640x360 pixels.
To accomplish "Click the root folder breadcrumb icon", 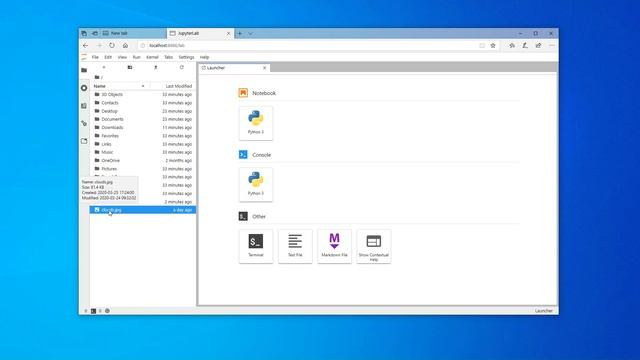I will point(97,77).
